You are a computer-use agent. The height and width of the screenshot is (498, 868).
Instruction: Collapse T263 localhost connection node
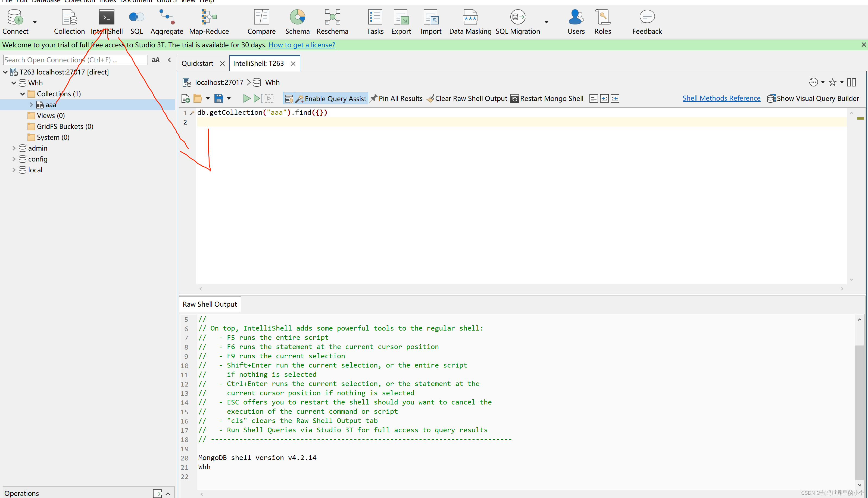[x=5, y=72]
